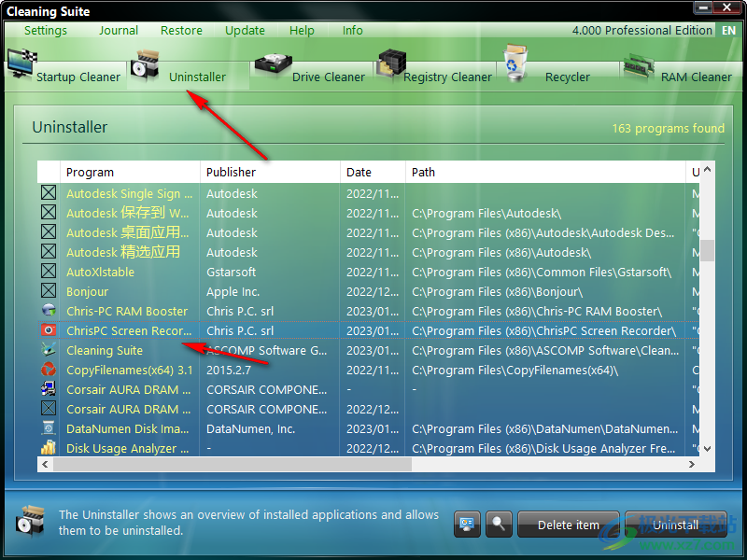747x560 pixels.
Task: Open the Help menu
Action: pos(302,31)
